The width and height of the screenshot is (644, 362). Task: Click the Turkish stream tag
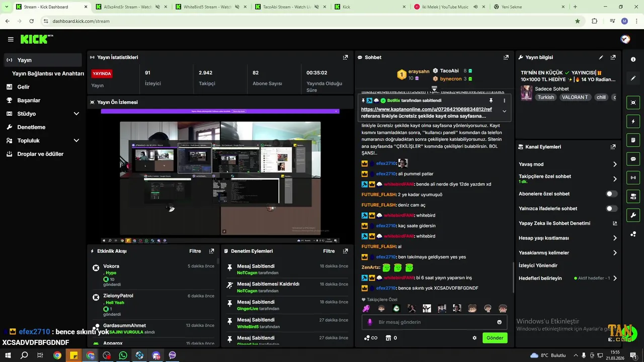point(545,98)
